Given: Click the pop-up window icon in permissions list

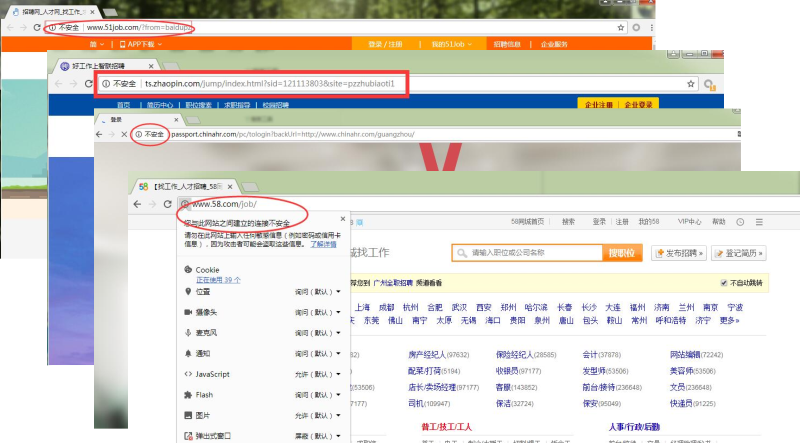Looking at the screenshot, I should click(x=188, y=436).
